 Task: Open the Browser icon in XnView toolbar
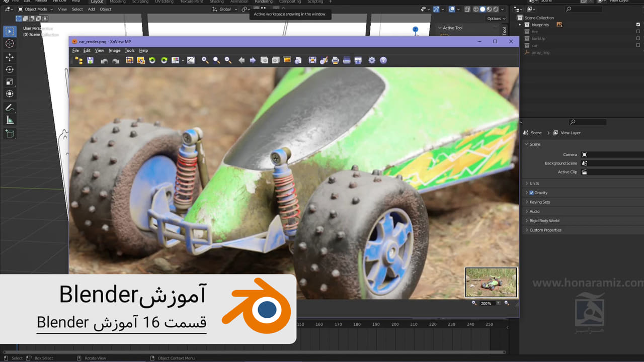click(x=79, y=60)
